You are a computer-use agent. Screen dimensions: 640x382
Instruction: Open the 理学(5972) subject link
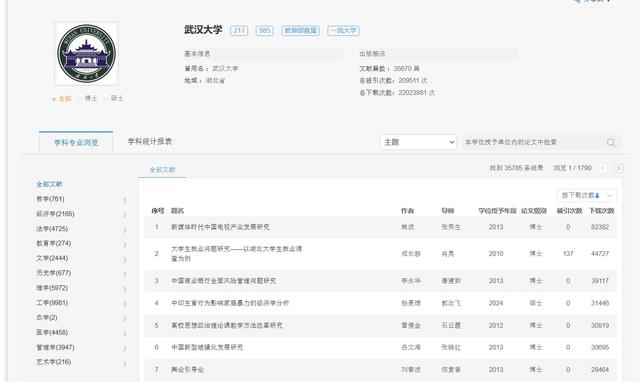point(52,288)
